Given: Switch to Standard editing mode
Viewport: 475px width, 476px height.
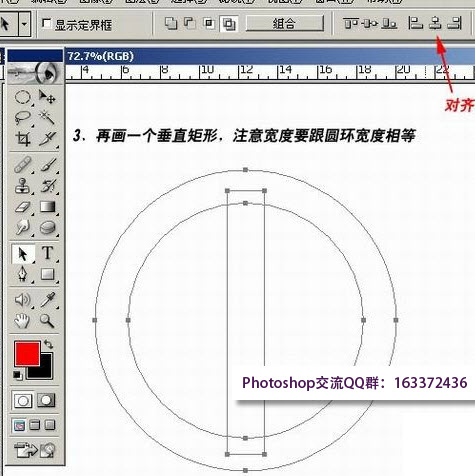Looking at the screenshot, I should [23, 400].
